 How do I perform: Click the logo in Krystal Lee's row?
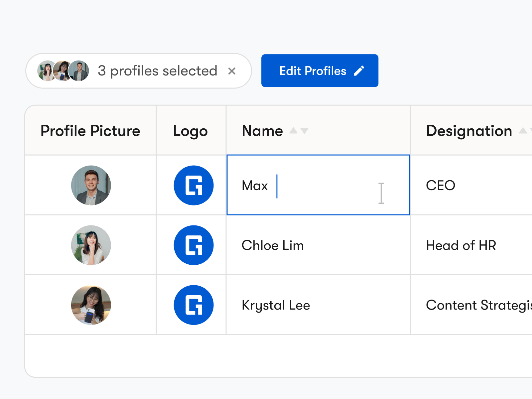194,305
